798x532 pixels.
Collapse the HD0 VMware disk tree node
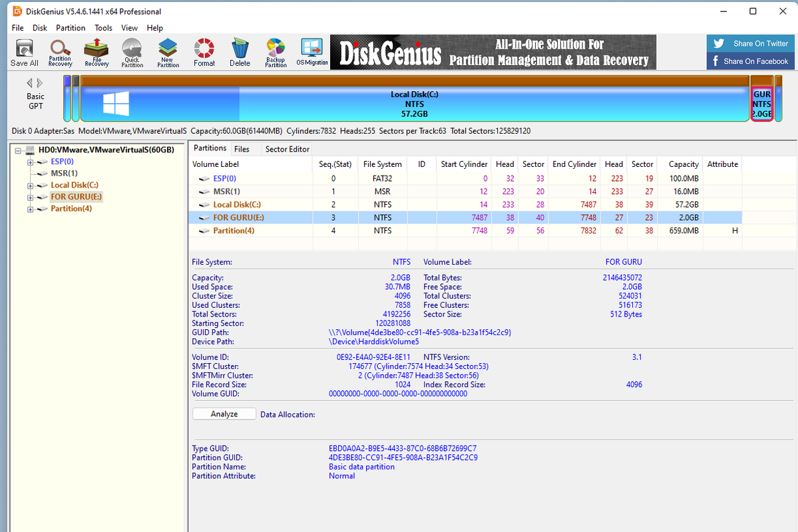pos(18,150)
